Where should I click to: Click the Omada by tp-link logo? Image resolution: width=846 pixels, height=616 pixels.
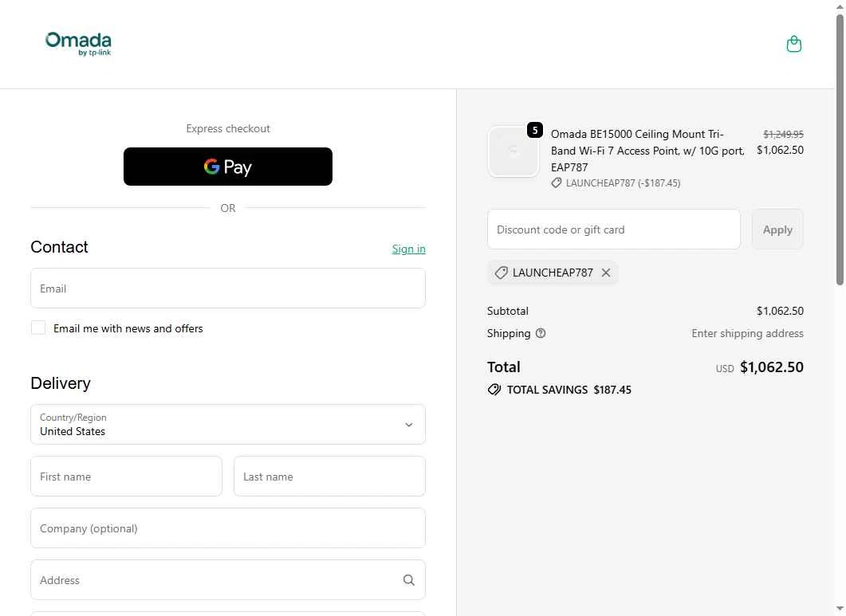pyautogui.click(x=78, y=44)
